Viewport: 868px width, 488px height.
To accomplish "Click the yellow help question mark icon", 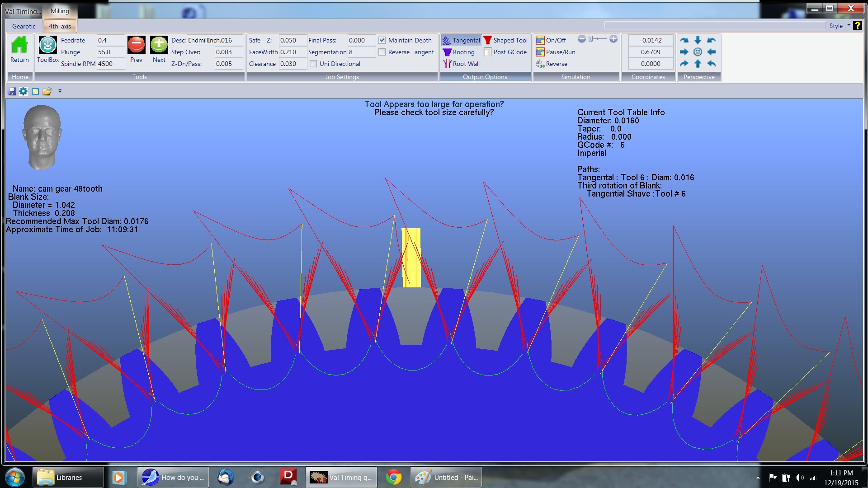I will pos(857,26).
